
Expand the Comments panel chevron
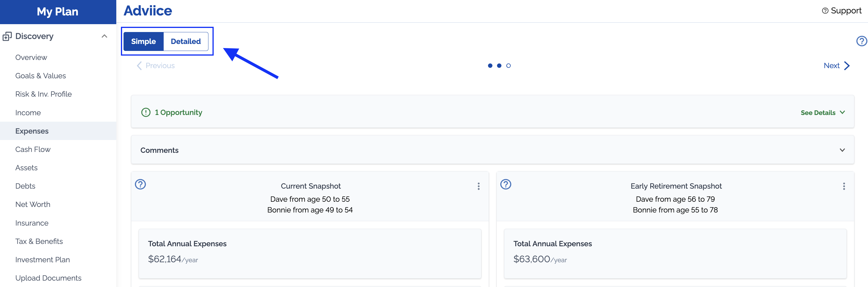(x=842, y=150)
